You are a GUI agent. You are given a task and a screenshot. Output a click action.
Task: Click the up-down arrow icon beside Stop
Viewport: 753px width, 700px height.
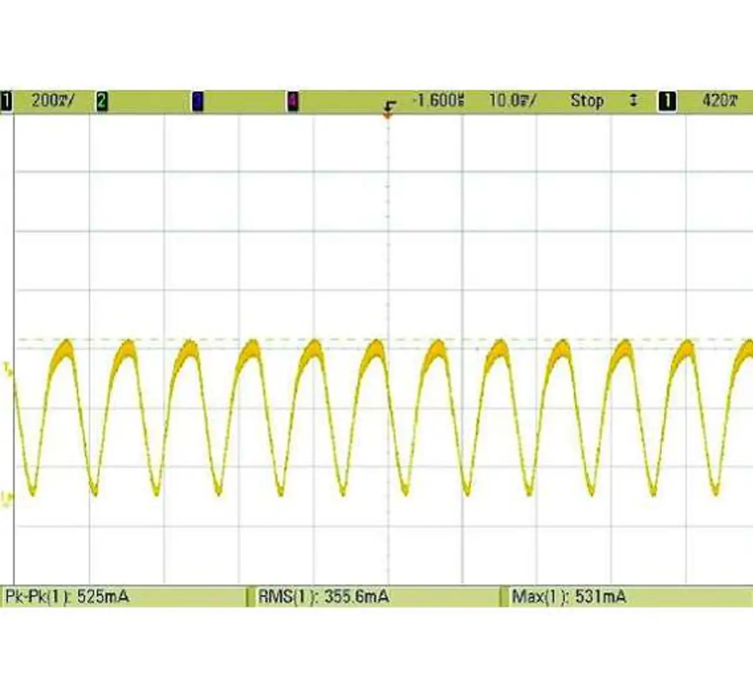point(634,101)
